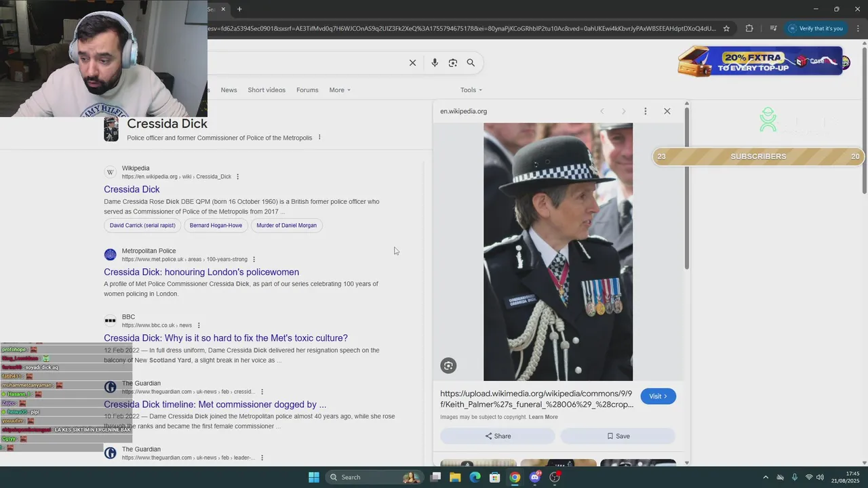
Task: Open Discord from taskbar
Action: (x=535, y=477)
